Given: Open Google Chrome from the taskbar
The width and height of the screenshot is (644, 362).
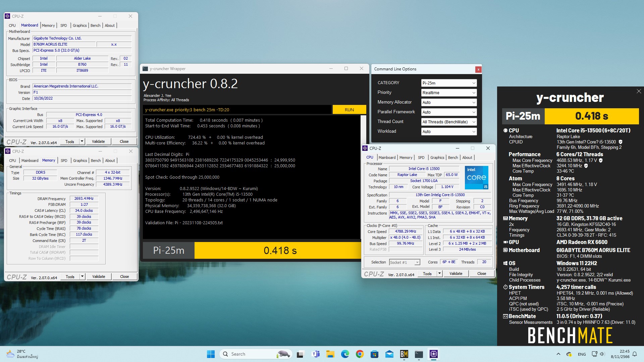Looking at the screenshot, I should (x=360, y=354).
